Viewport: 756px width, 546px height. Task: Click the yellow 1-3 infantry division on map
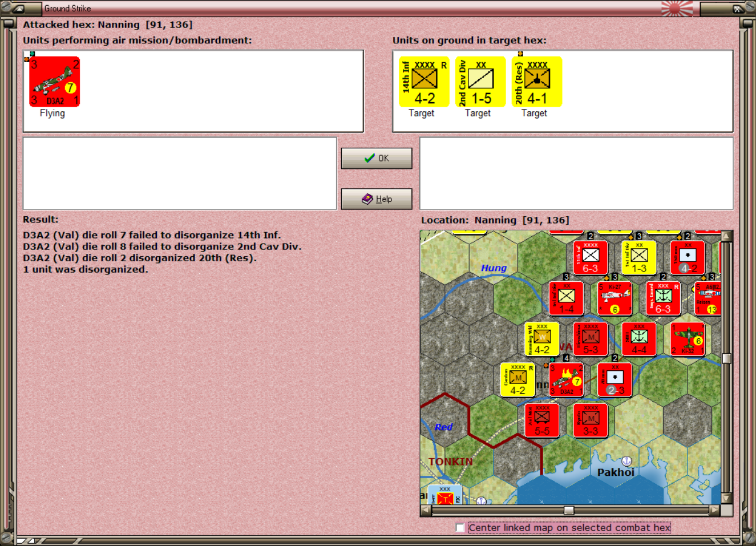(x=639, y=257)
